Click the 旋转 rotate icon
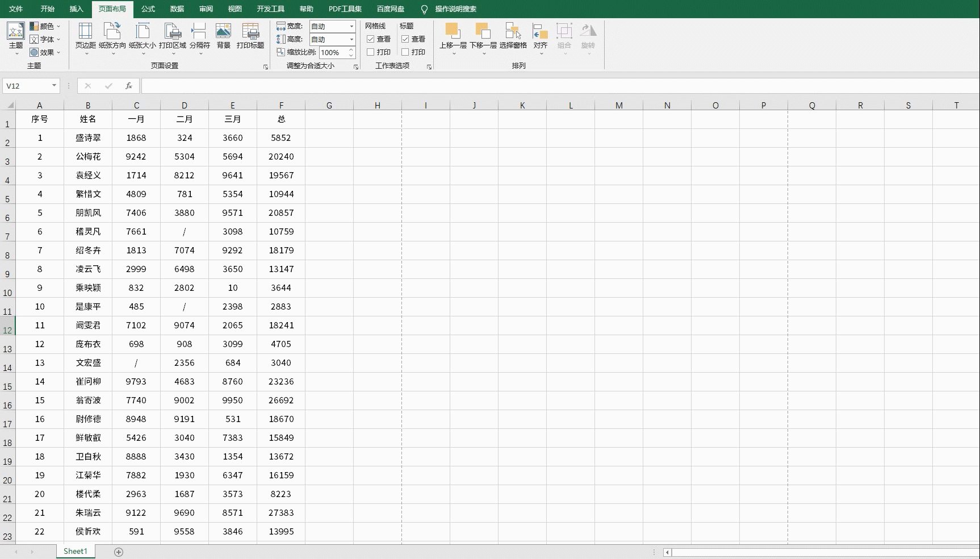The width and height of the screenshot is (980, 559). 588,31
